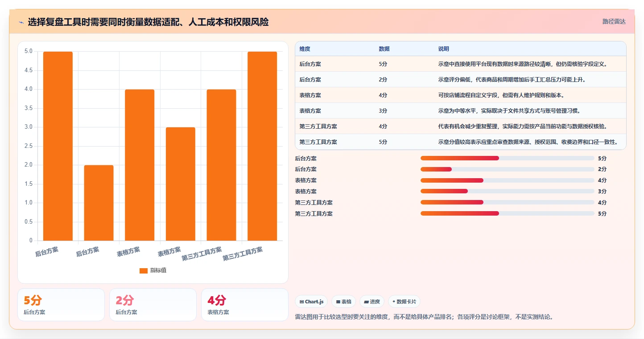Click the 后台方案 2分 progress bar
Image resolution: width=644 pixels, height=339 pixels.
507,169
